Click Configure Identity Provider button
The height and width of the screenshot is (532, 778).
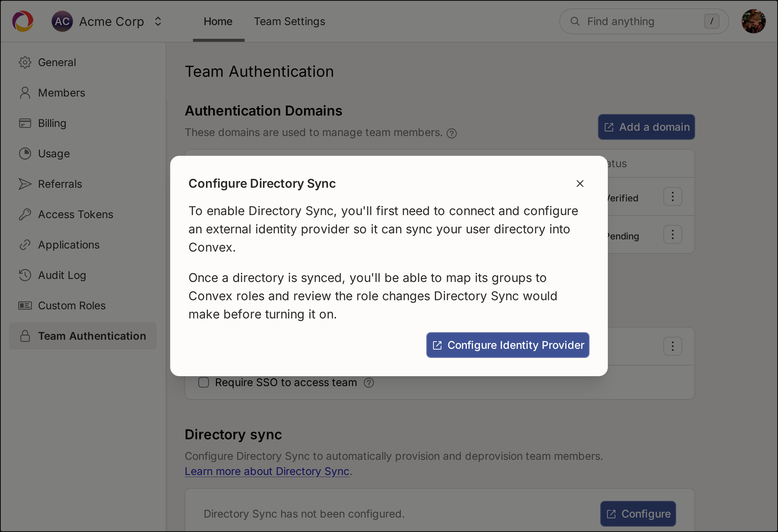coord(508,345)
